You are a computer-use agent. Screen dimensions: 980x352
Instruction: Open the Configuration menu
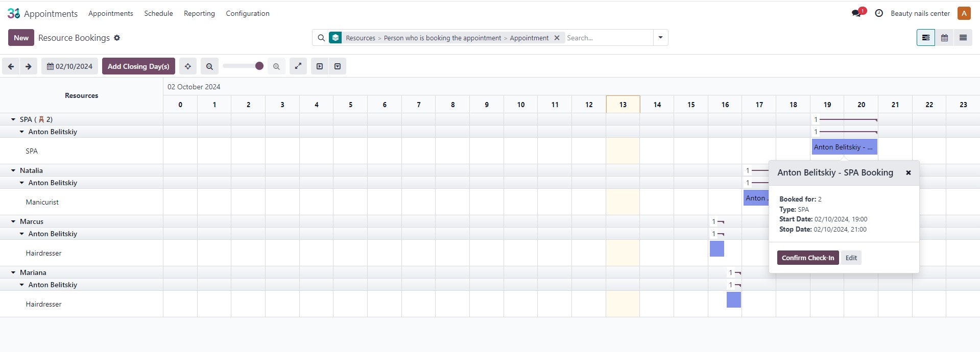click(248, 13)
